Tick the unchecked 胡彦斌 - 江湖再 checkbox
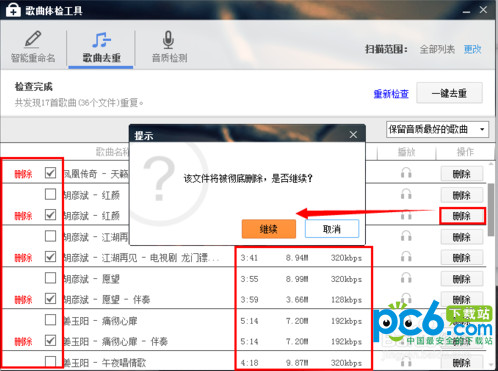The height and width of the screenshot is (371, 498). [50, 236]
